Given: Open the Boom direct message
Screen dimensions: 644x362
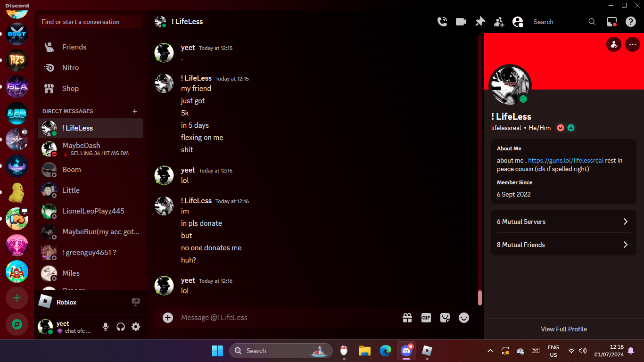Looking at the screenshot, I should (x=91, y=170).
